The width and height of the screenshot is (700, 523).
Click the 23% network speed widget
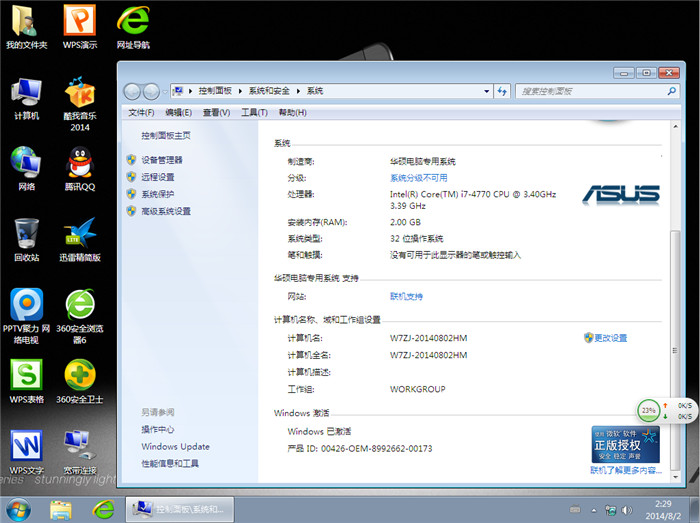pyautogui.click(x=665, y=411)
